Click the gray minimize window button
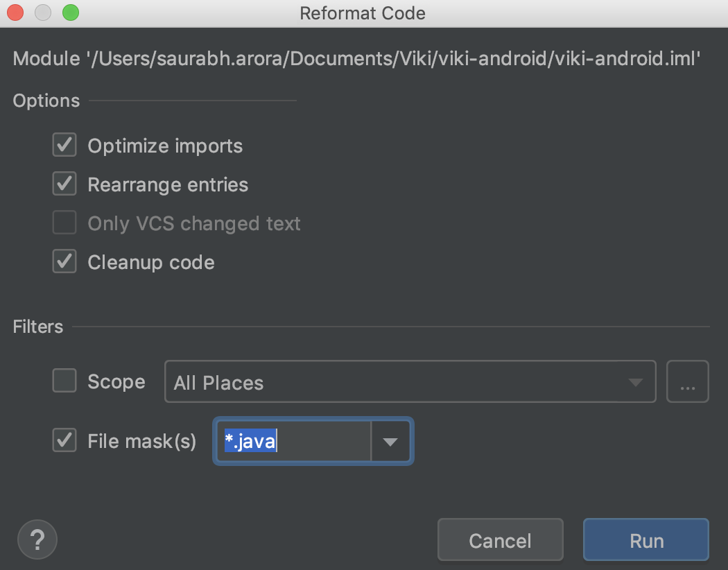This screenshot has width=728, height=570. pyautogui.click(x=43, y=12)
